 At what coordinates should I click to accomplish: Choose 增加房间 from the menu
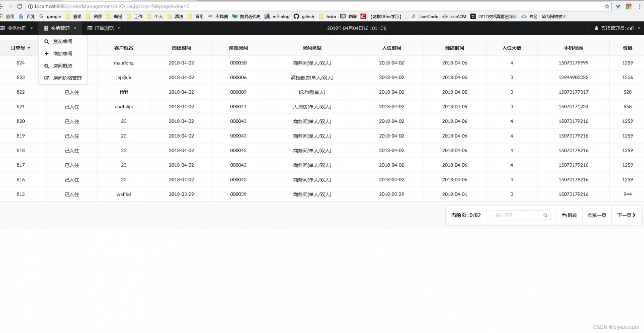62,53
